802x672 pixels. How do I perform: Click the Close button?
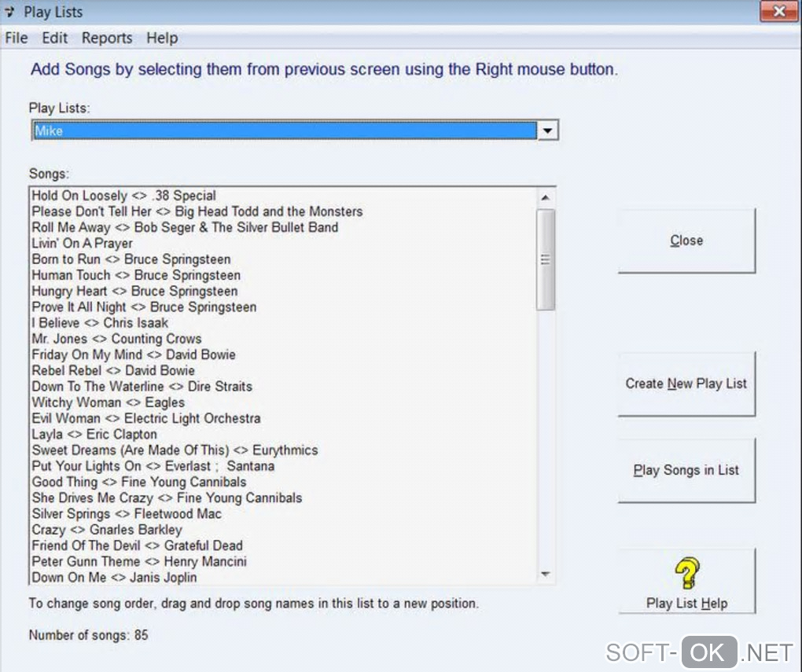coord(686,241)
